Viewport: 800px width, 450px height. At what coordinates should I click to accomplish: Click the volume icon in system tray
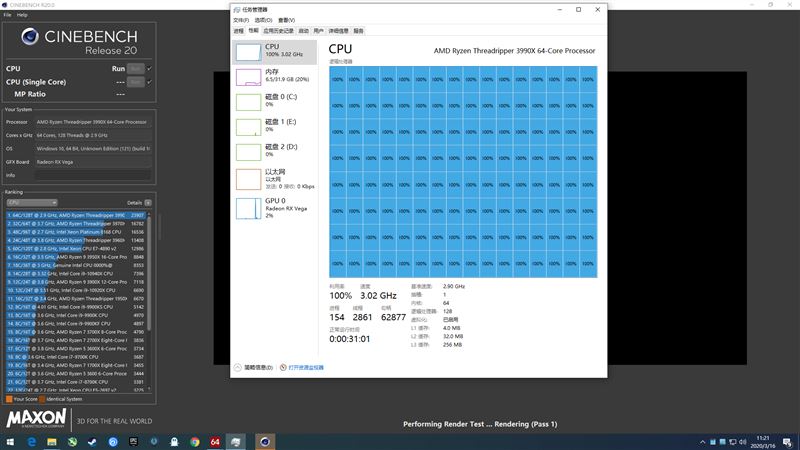(742, 442)
